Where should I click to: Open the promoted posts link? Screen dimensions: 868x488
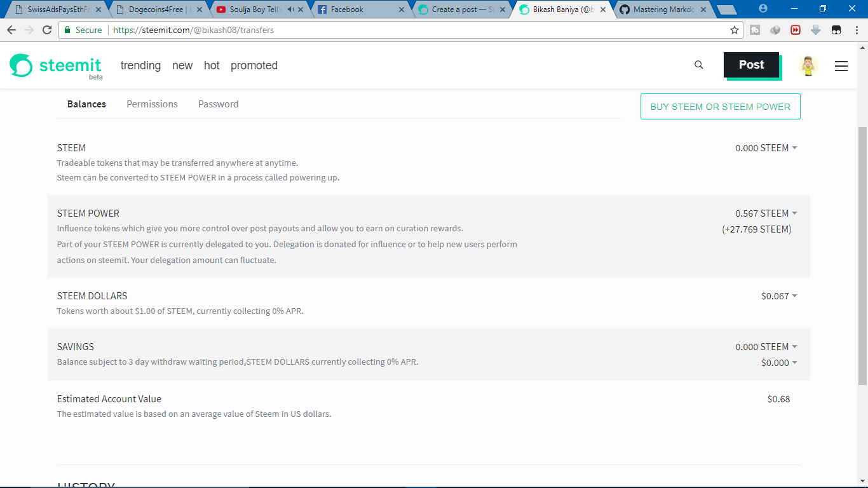point(254,65)
